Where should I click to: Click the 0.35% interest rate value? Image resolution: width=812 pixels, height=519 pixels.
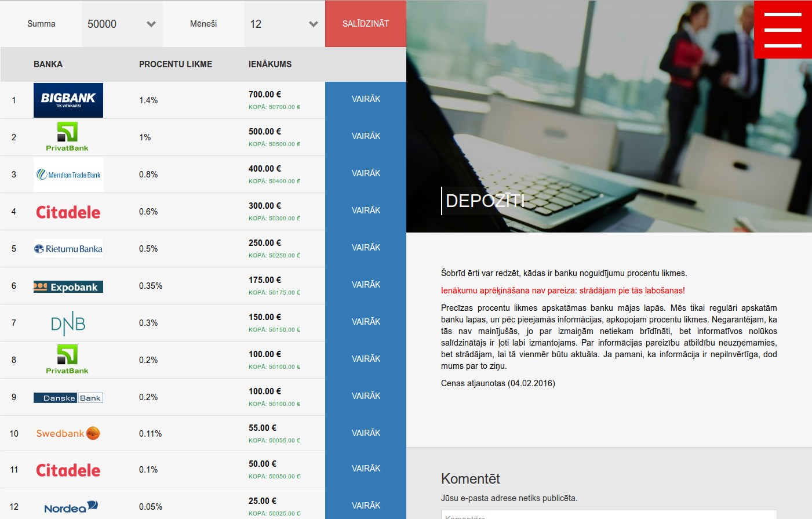coord(151,286)
